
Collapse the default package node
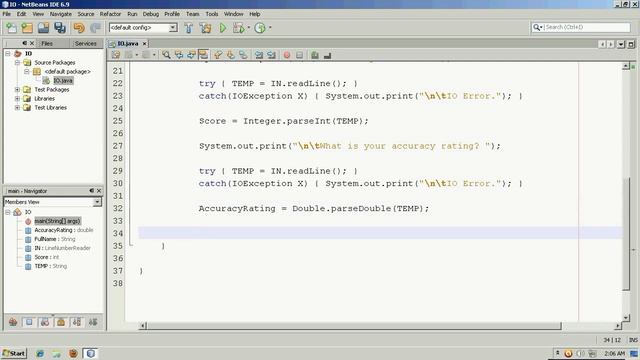click(x=27, y=71)
